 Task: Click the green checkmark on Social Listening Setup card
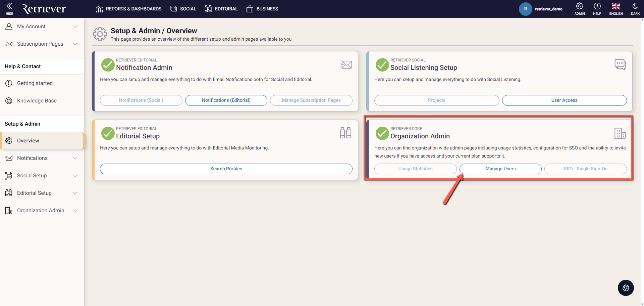point(382,65)
